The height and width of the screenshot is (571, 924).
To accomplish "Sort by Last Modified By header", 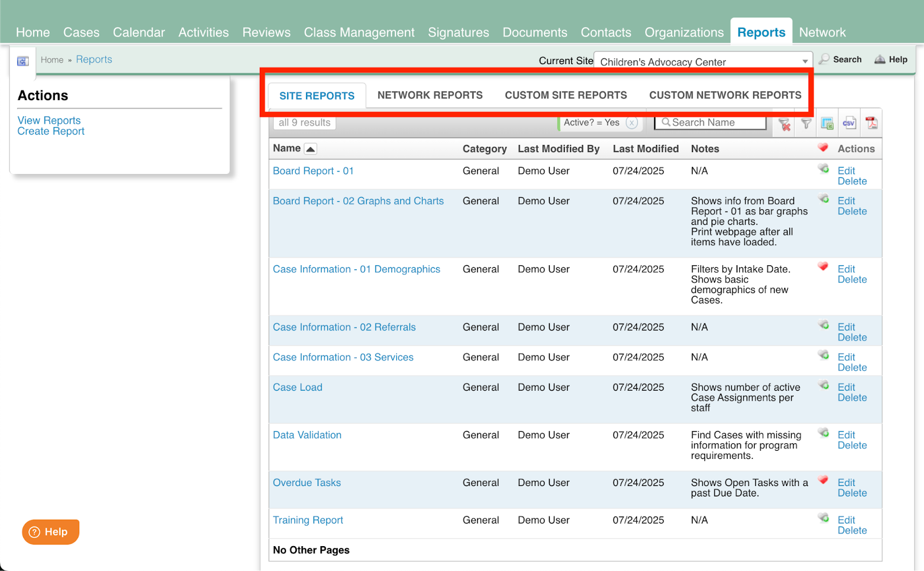I will tap(558, 149).
